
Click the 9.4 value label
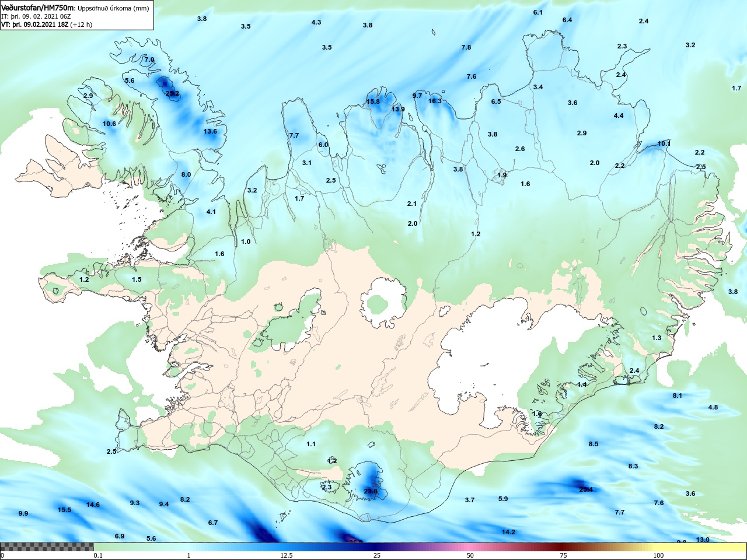click(x=164, y=504)
